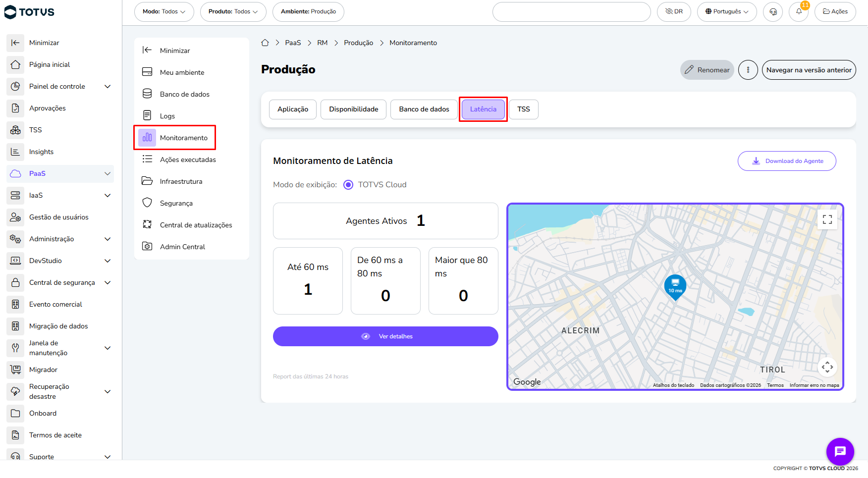Open the Migração de dados icon
This screenshot has height=478, width=868.
[15, 326]
